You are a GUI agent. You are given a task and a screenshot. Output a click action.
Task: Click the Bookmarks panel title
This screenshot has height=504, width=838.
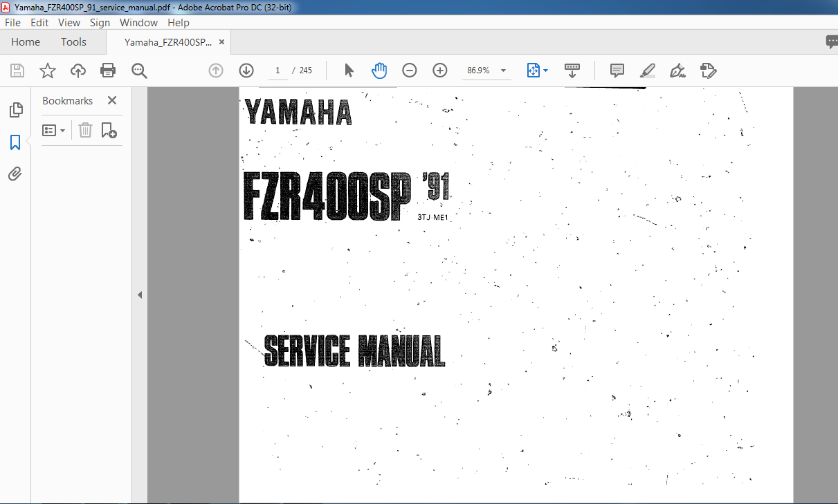coord(67,100)
